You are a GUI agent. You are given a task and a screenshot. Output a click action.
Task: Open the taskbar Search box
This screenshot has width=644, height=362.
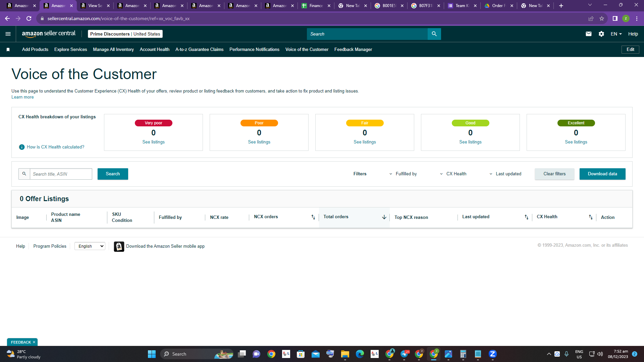197,354
